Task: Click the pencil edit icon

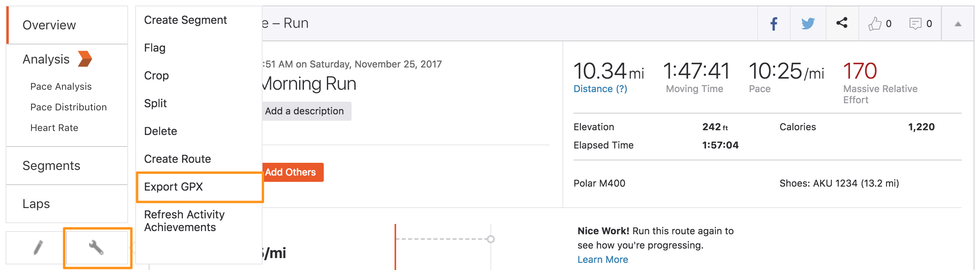Action: pos(38,248)
